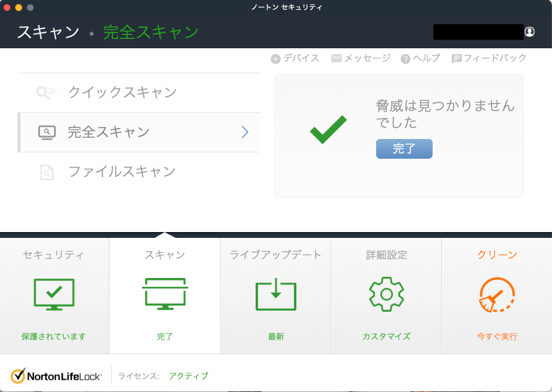Select ファイルスキャン from the scan list

point(122,172)
